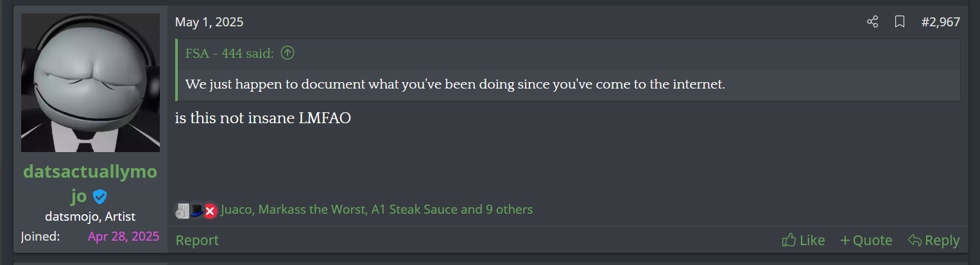The width and height of the screenshot is (980, 265).
Task: Open the "FSA - 444 said:" quote link
Action: pyautogui.click(x=230, y=54)
